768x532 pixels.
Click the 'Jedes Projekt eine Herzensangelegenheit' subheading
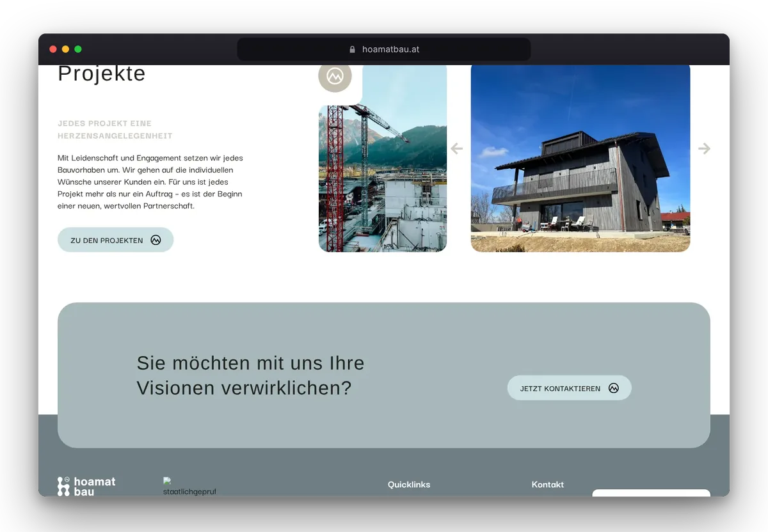pos(115,129)
